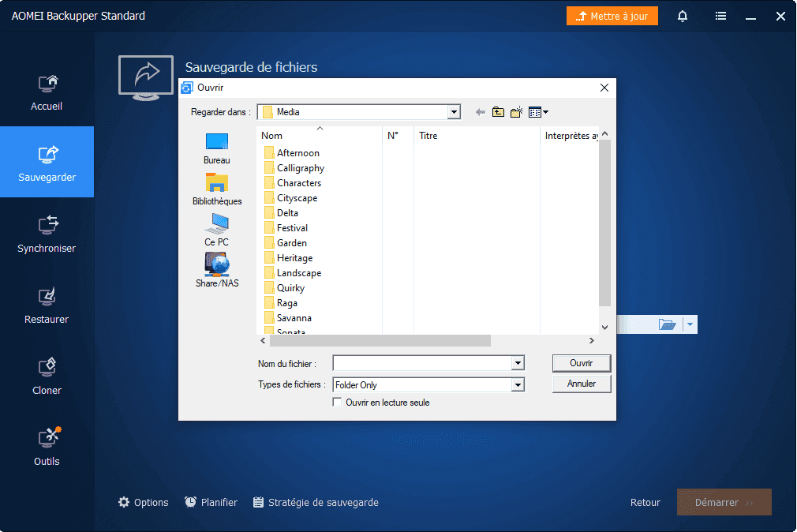Expand the dropdown arrow next to browse folder
The width and height of the screenshot is (797, 532).
click(x=690, y=324)
